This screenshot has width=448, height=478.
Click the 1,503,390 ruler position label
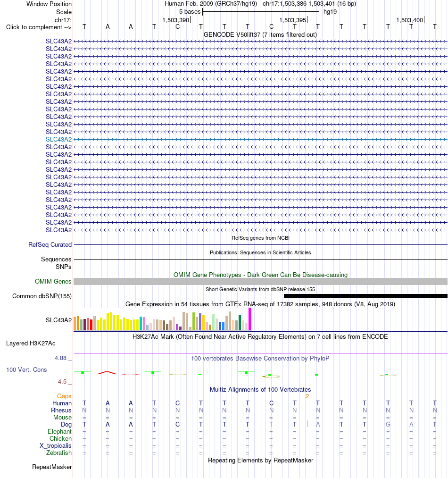point(176,20)
